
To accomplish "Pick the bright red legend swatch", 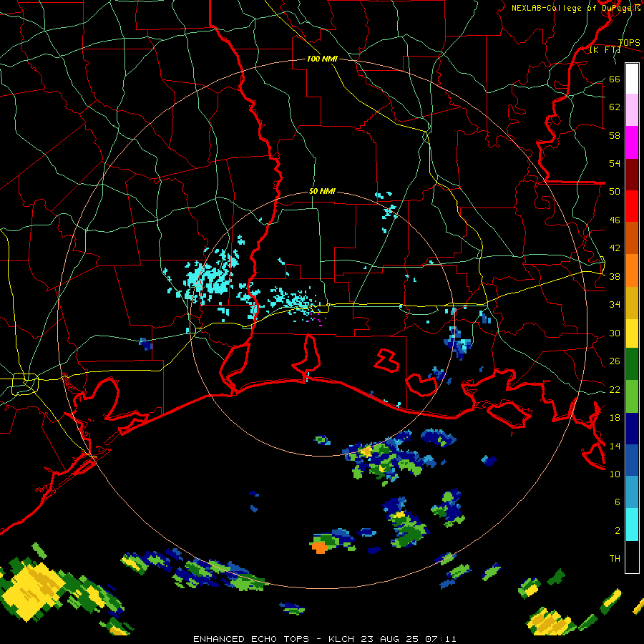I will pyautogui.click(x=632, y=206).
